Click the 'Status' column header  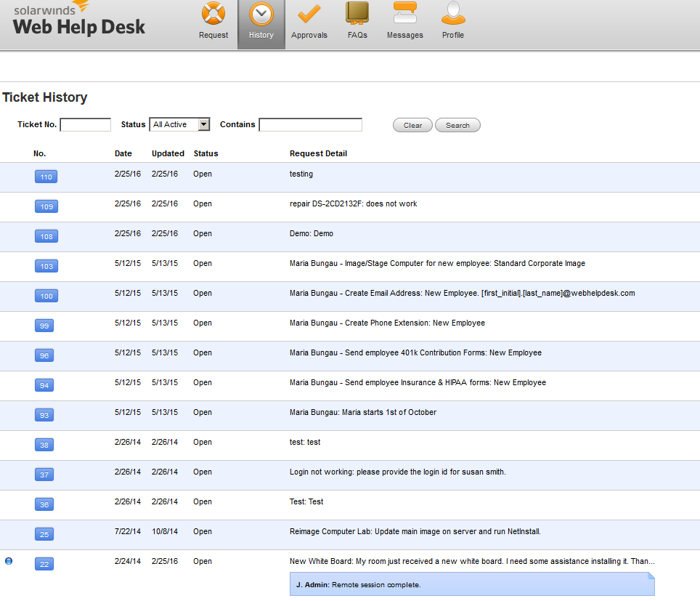coord(205,153)
